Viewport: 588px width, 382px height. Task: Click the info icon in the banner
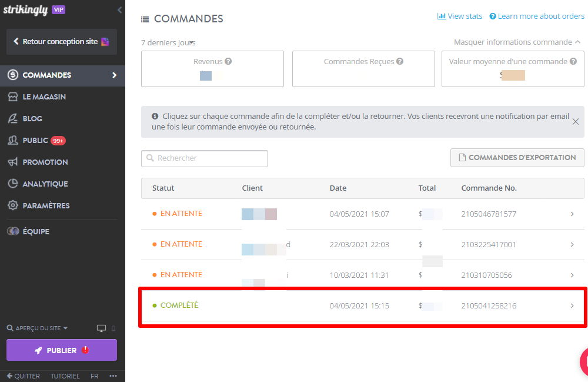155,117
